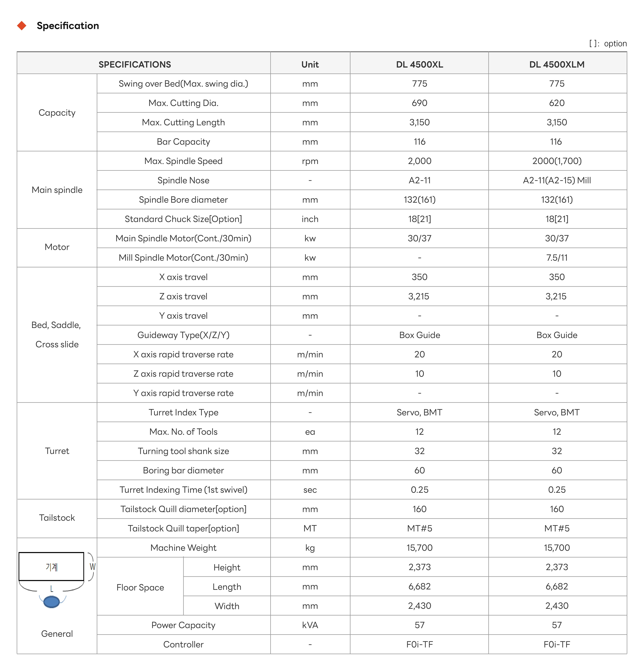Click the Controller row label

pyautogui.click(x=183, y=644)
